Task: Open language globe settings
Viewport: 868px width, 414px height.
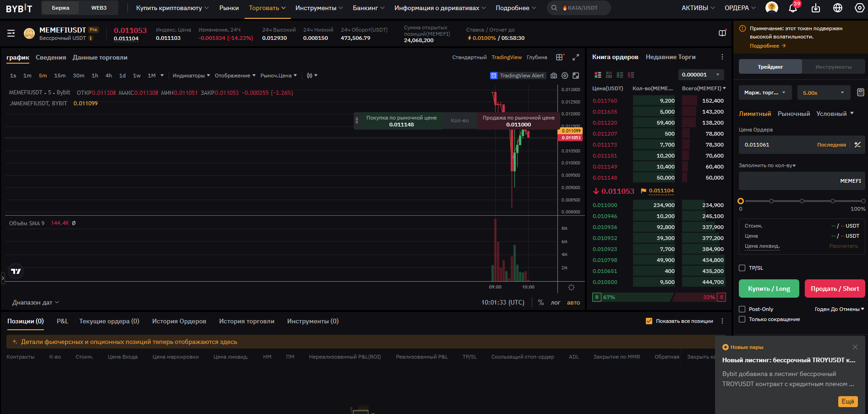Action: [838, 8]
